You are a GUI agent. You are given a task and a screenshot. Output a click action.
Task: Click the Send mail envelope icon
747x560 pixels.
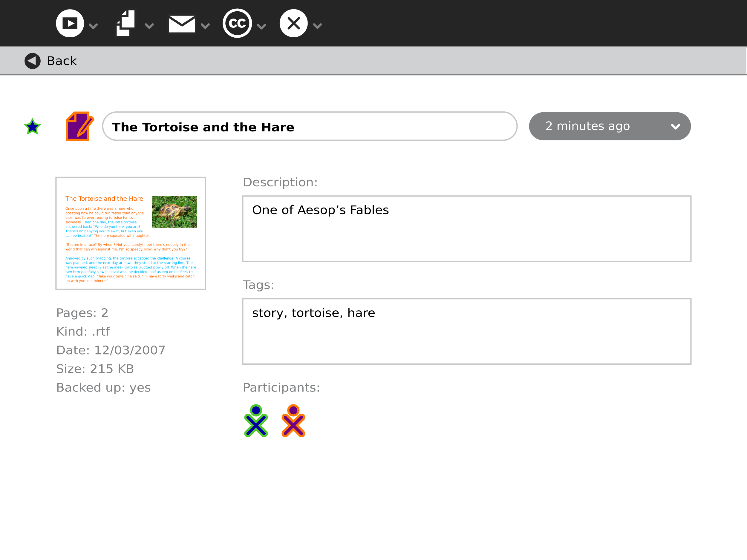pyautogui.click(x=182, y=24)
